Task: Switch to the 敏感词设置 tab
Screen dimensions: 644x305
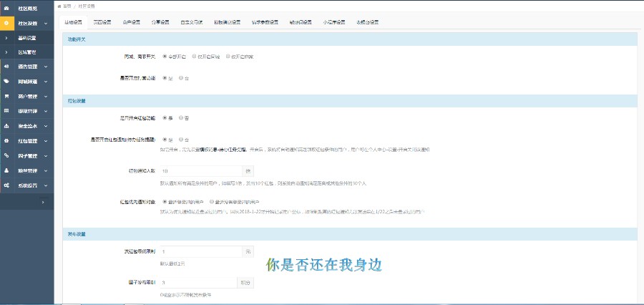Action: point(301,22)
